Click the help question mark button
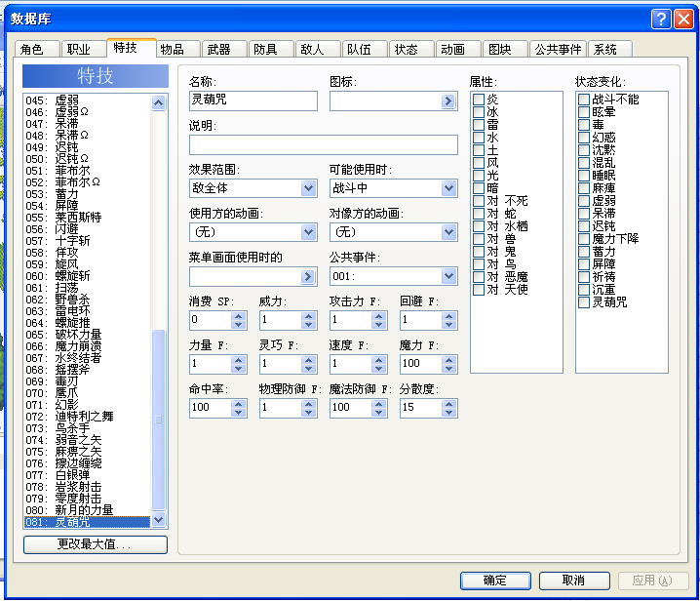This screenshot has height=601, width=700. point(661,20)
